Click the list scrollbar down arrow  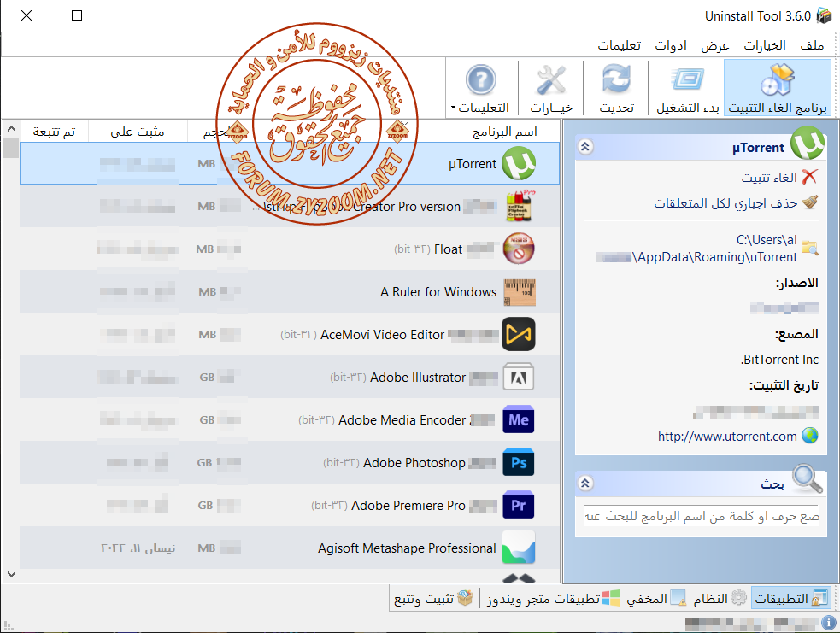coord(11,574)
